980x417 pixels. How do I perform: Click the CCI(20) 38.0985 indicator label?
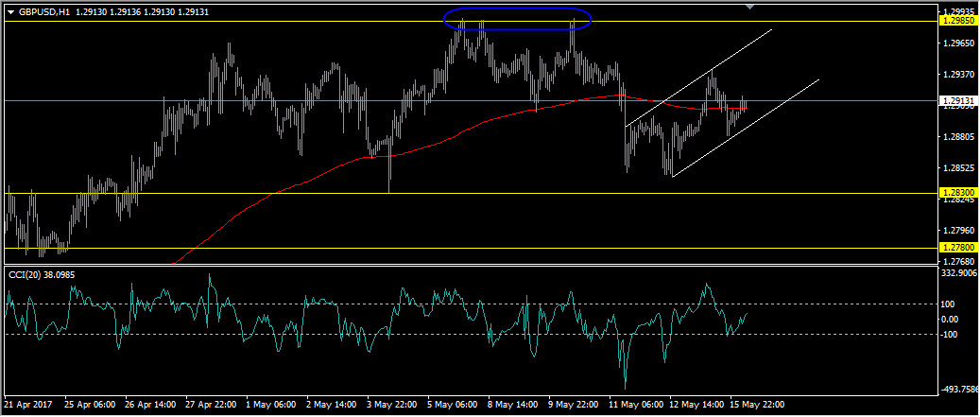point(42,274)
